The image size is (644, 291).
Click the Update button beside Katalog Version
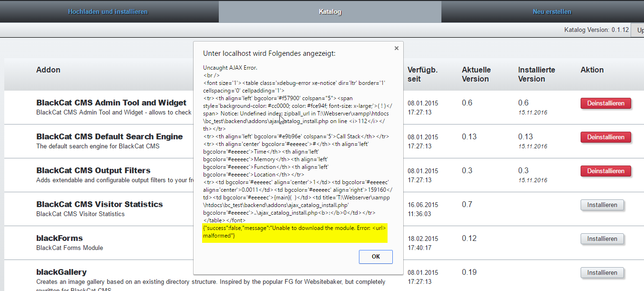click(639, 30)
